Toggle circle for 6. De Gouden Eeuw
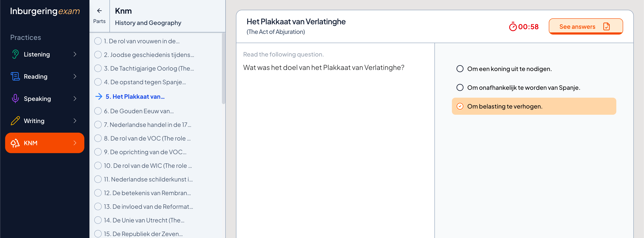The image size is (644, 238). pos(98,111)
